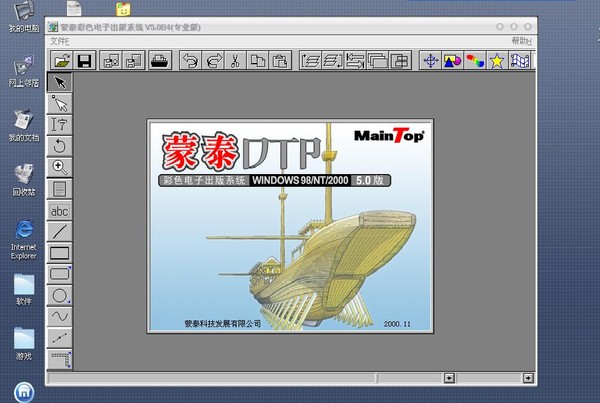The image size is (600, 403).
Task: Redo the last undone action
Action: (214, 60)
